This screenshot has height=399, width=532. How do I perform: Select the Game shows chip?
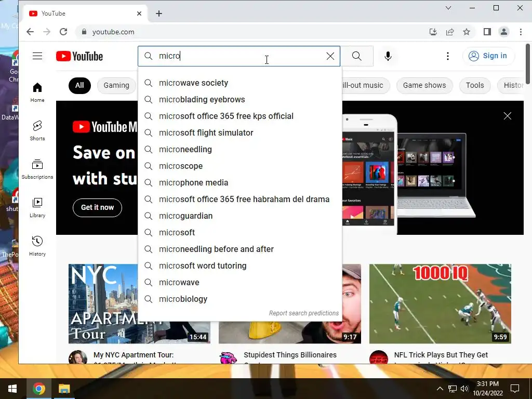point(424,85)
